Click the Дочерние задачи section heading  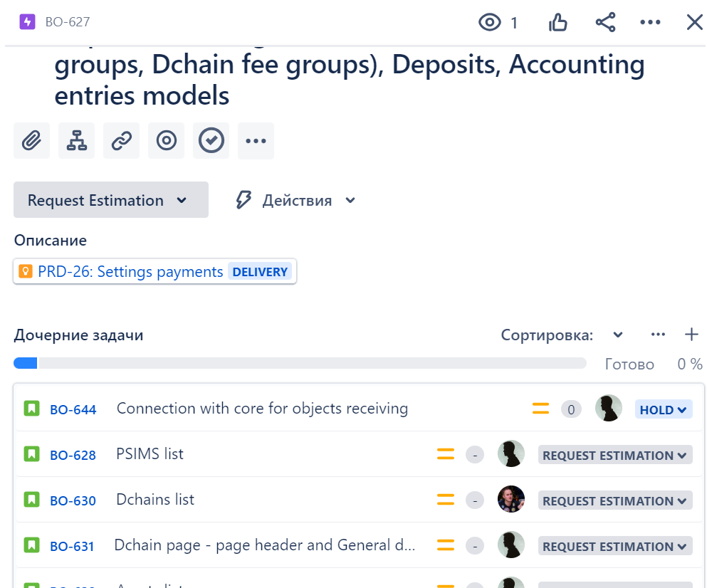[78, 335]
